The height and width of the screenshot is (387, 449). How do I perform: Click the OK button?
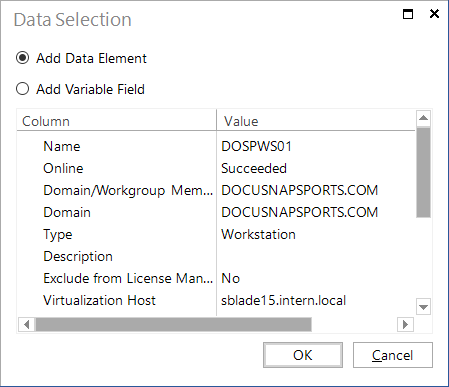(303, 355)
